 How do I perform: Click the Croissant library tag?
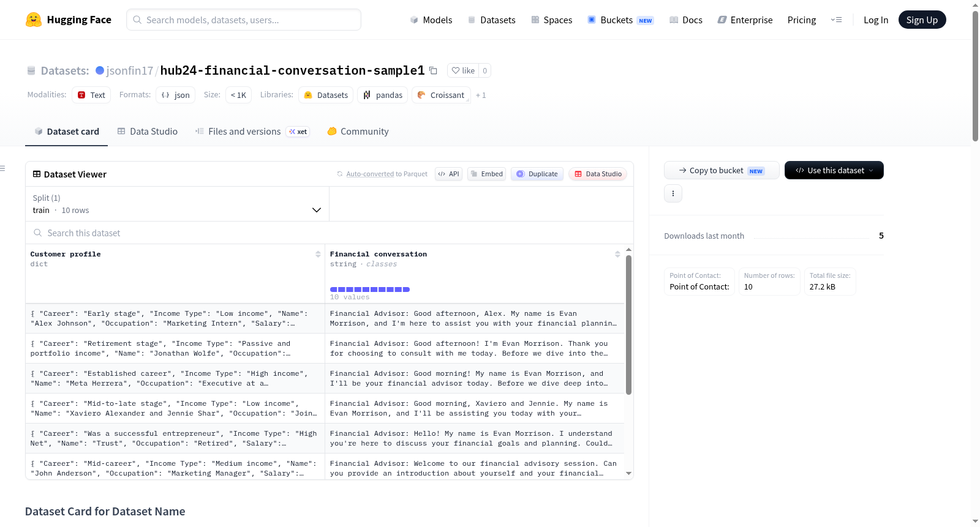pyautogui.click(x=441, y=95)
